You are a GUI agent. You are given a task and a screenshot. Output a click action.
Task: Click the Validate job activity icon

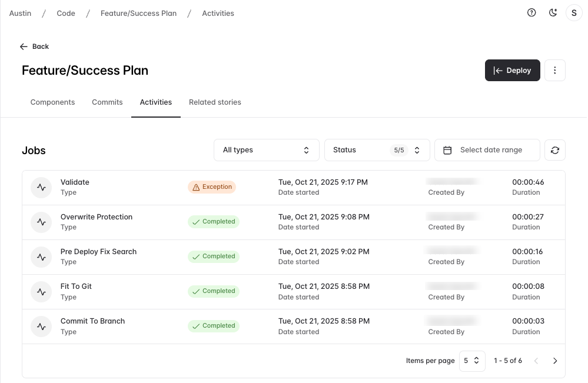coord(41,188)
